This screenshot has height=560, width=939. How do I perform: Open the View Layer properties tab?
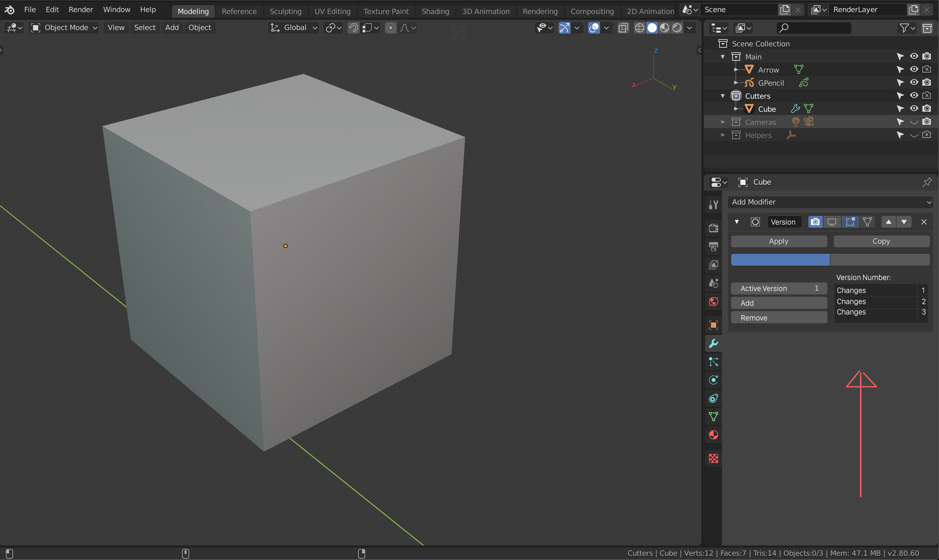tap(713, 265)
